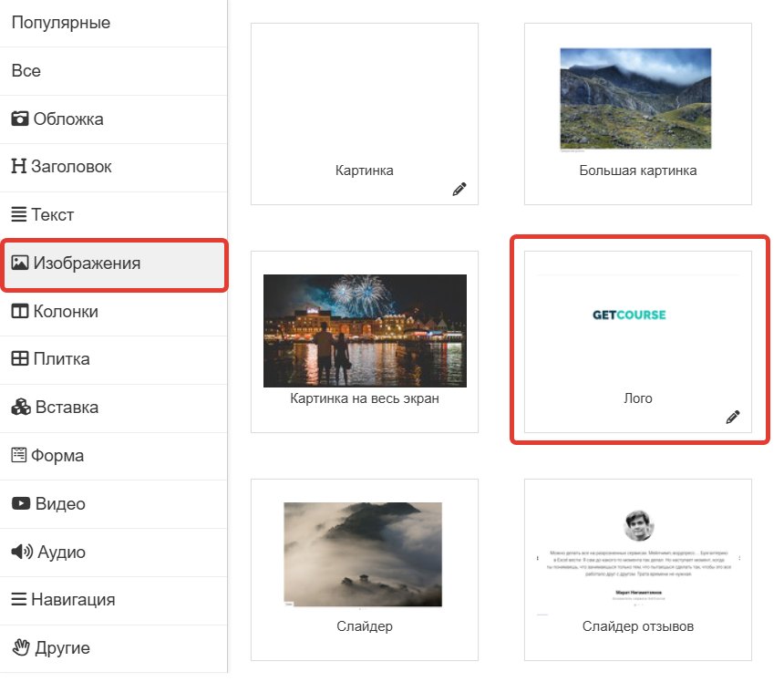
Task: Click the Большая картинка label
Action: 638,170
